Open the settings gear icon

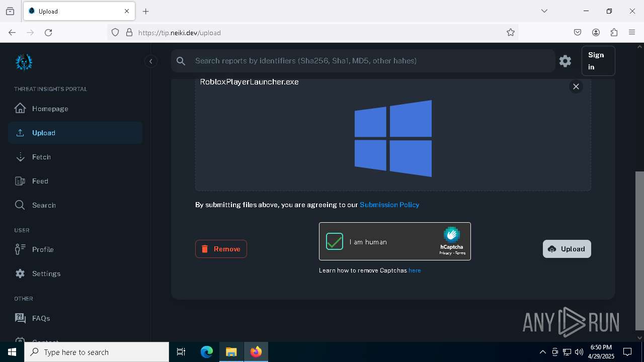coord(565,61)
